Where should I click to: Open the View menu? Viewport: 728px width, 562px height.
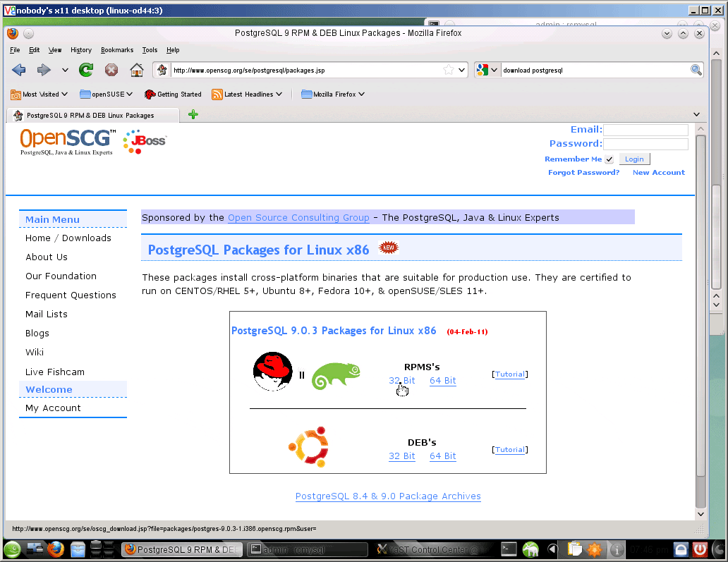pos(55,50)
